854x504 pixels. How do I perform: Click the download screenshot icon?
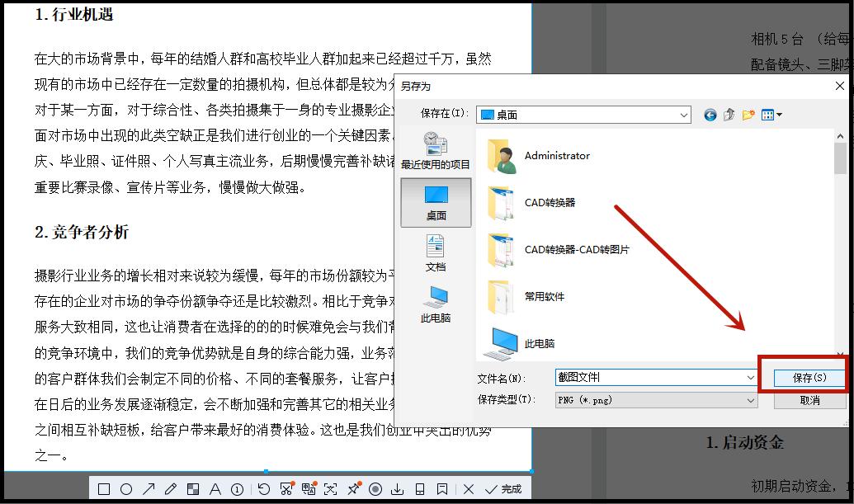[397, 488]
